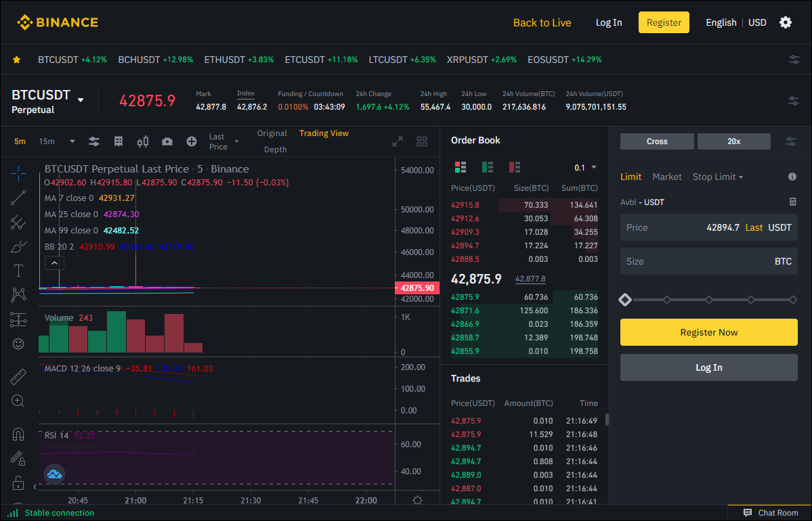
Task: Open Stop Limit order type dropdown
Action: coord(718,177)
